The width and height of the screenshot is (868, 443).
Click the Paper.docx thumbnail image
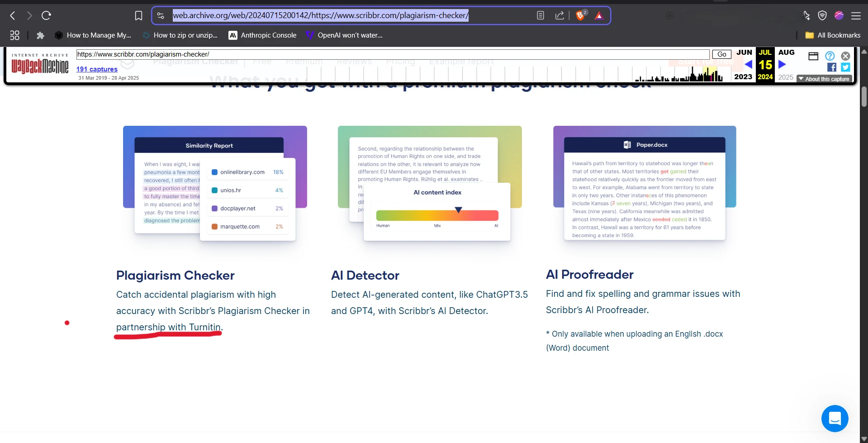pyautogui.click(x=645, y=183)
